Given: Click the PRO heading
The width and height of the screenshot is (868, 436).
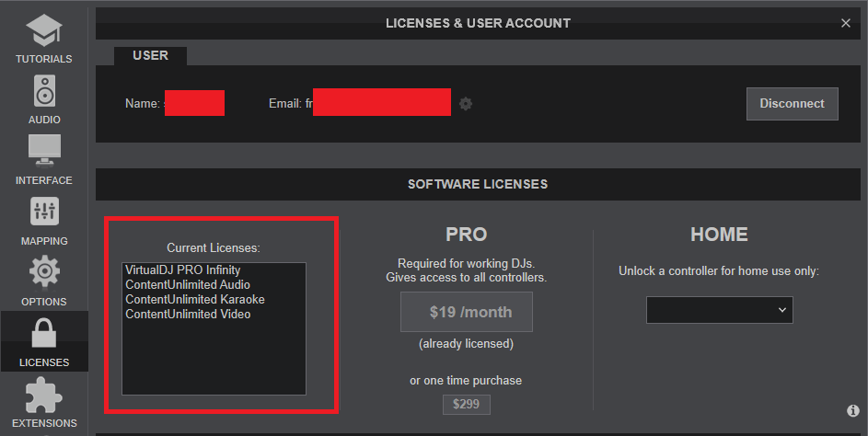Looking at the screenshot, I should pyautogui.click(x=466, y=234).
